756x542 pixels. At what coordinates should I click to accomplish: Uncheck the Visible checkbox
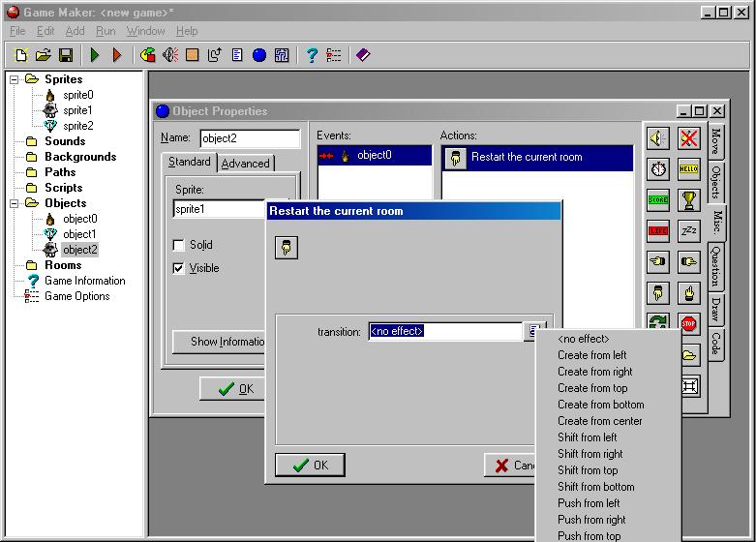(178, 269)
